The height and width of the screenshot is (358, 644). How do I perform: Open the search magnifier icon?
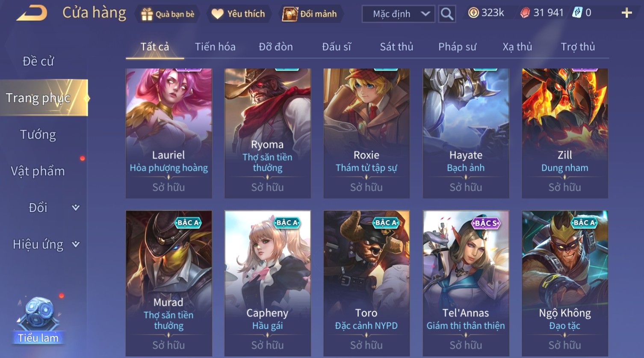(447, 14)
